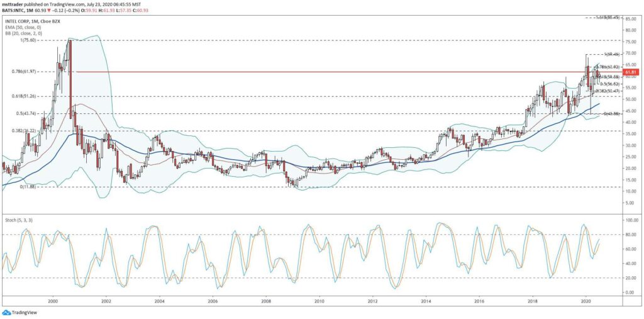Open the msttrader author name
Image resolution: width=644 pixels, height=319 pixels.
click(13, 4)
